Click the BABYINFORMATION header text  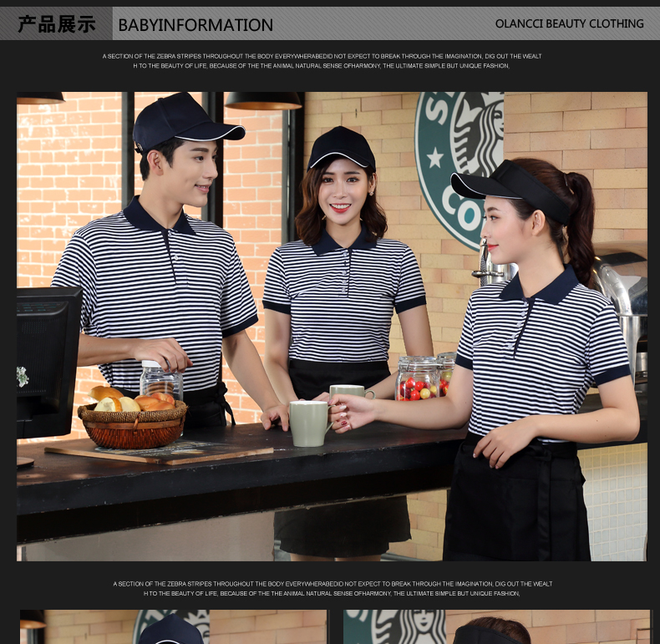point(195,25)
